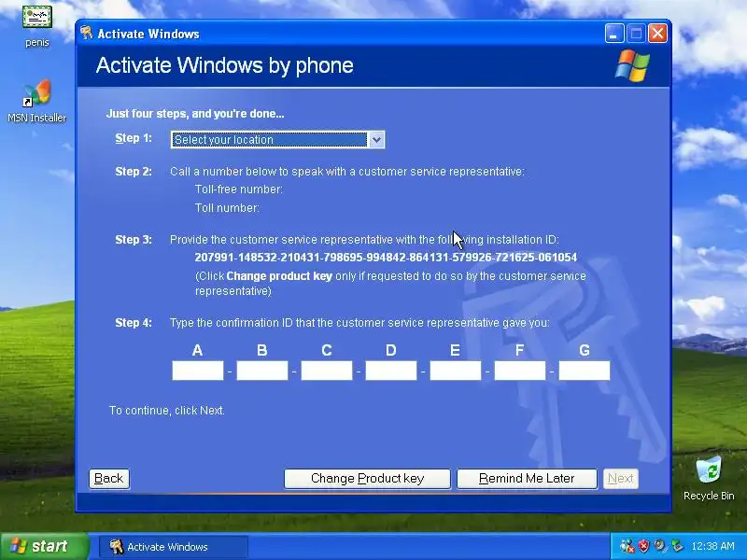The height and width of the screenshot is (560, 747).
Task: Close the Activate Windows window
Action: point(657,34)
